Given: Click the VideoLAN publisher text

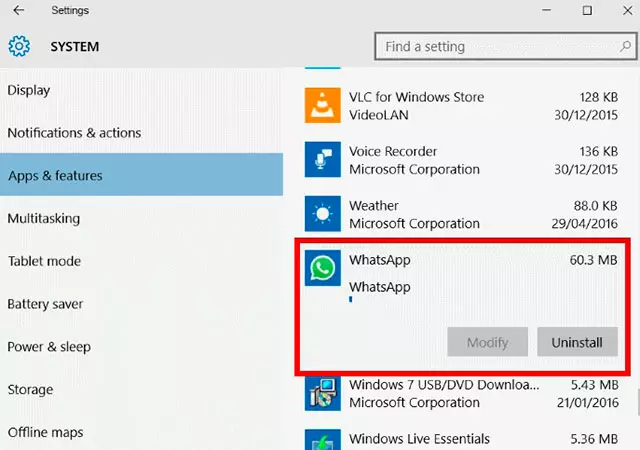Looking at the screenshot, I should 379,115.
